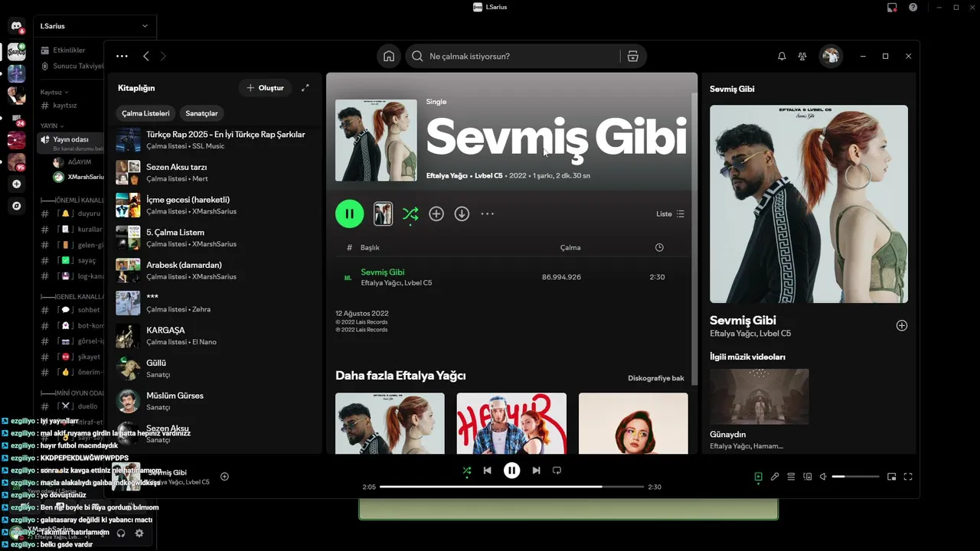The width and height of the screenshot is (980, 551).
Task: Mute the Spotify volume
Action: 823,477
